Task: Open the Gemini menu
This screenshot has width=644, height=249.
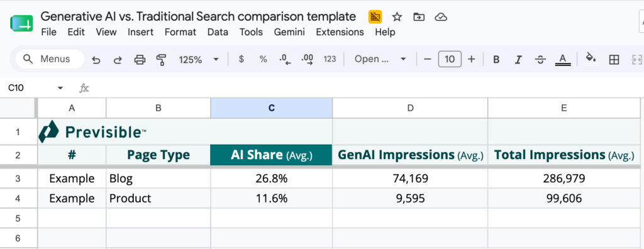Action: [x=289, y=32]
